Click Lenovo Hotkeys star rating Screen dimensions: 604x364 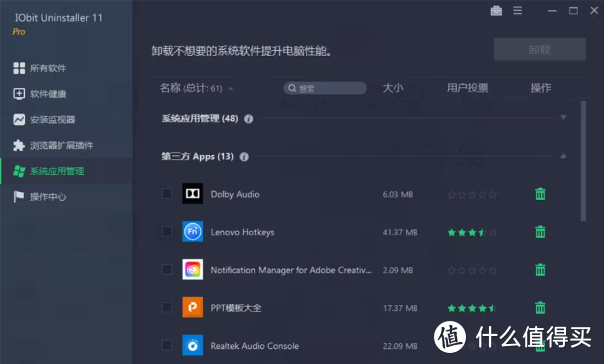[x=472, y=233]
